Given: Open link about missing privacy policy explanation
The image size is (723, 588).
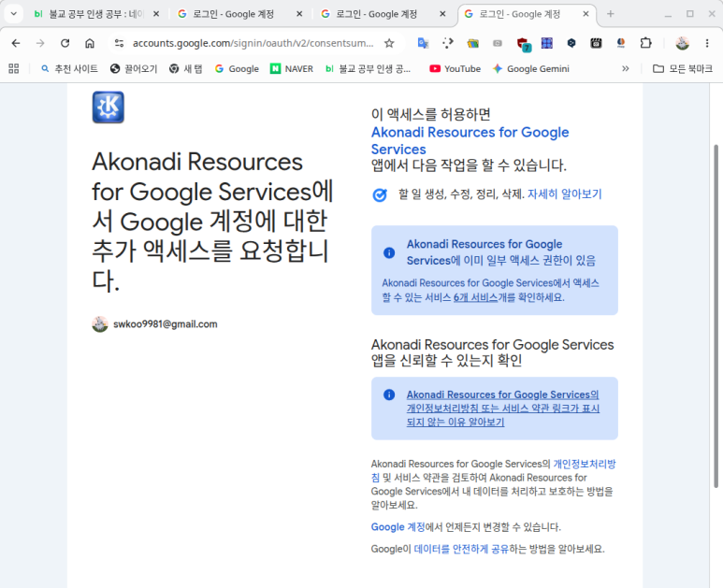Looking at the screenshot, I should (502, 409).
